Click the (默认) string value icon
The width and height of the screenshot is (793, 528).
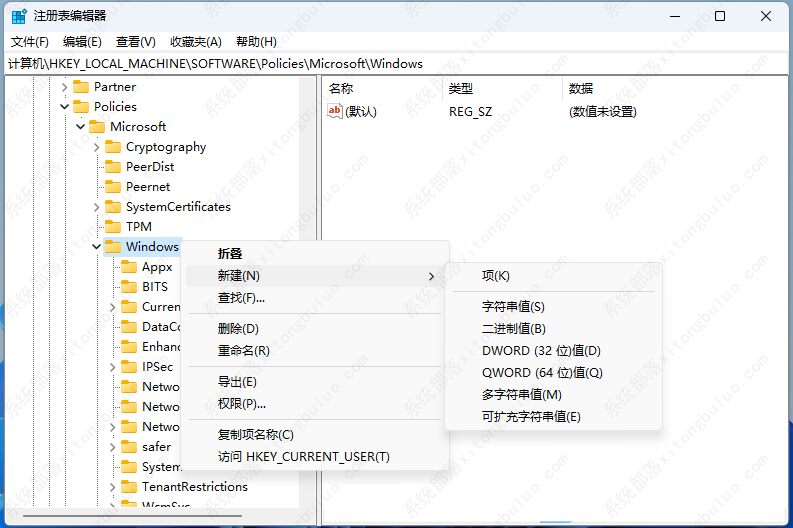point(335,111)
